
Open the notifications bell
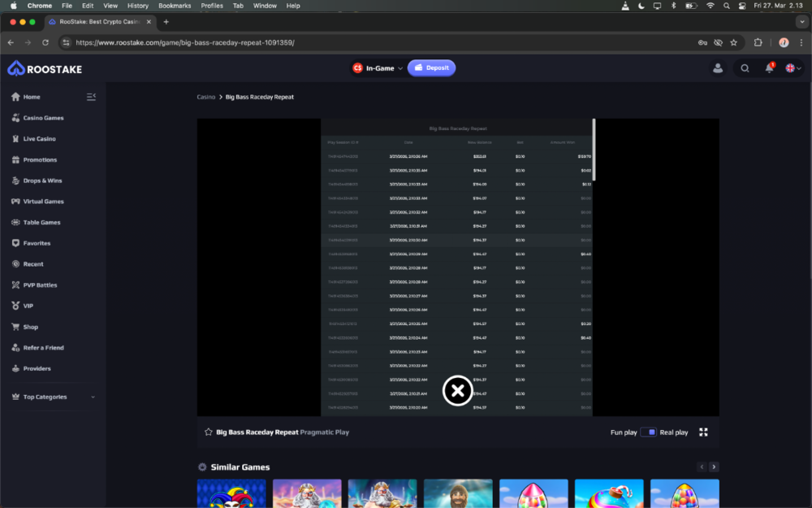[768, 68]
